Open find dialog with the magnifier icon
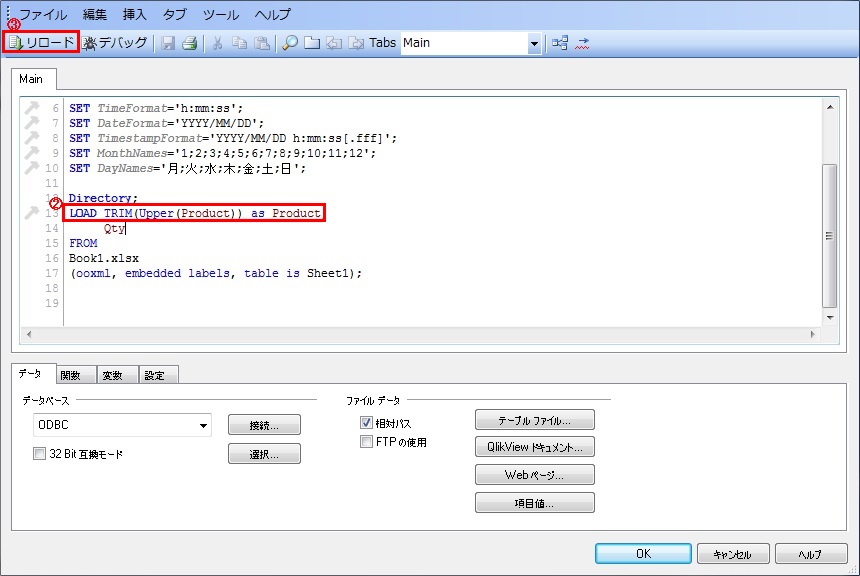 [288, 43]
